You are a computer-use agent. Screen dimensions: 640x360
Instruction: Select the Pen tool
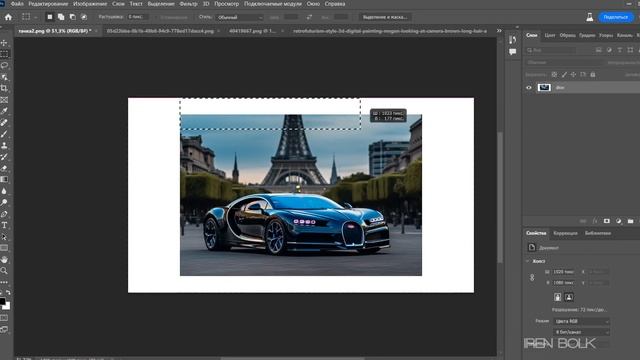pyautogui.click(x=4, y=214)
